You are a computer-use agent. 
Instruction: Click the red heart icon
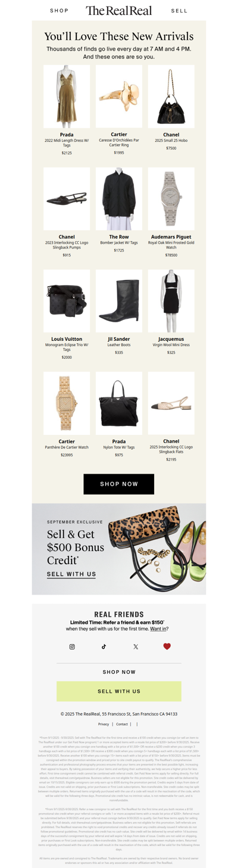[x=167, y=646]
